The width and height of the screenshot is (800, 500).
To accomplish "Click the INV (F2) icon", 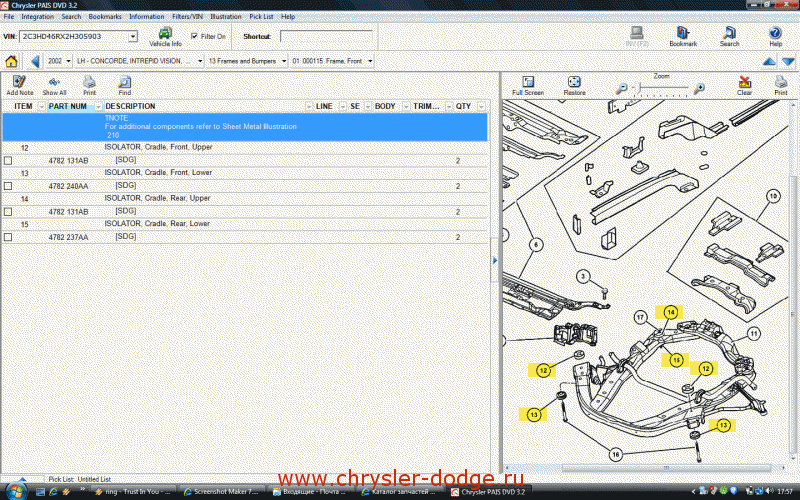I will [x=636, y=37].
